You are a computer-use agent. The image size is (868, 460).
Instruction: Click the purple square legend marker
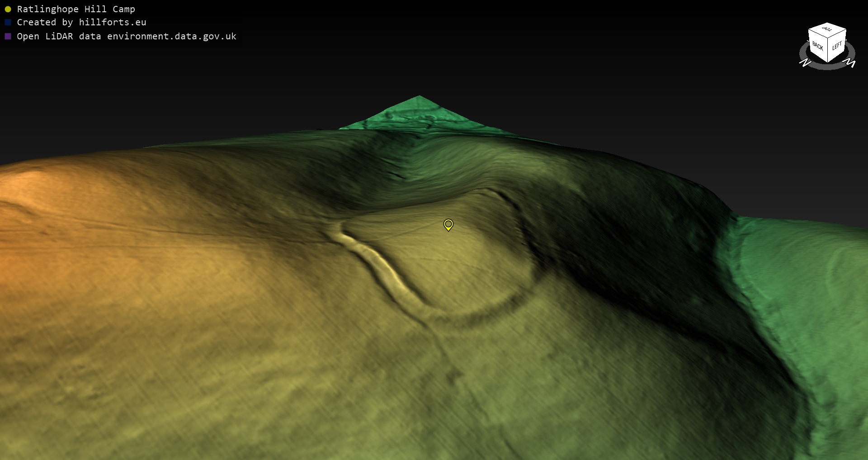point(8,36)
